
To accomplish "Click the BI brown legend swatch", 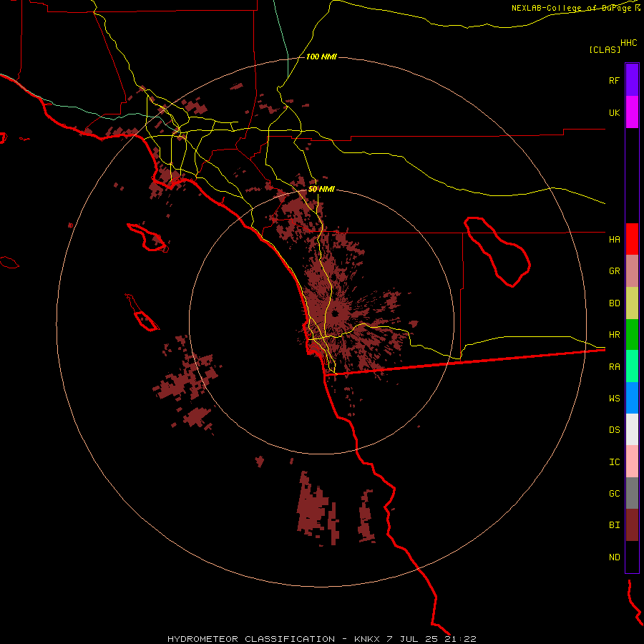I will coord(632,525).
